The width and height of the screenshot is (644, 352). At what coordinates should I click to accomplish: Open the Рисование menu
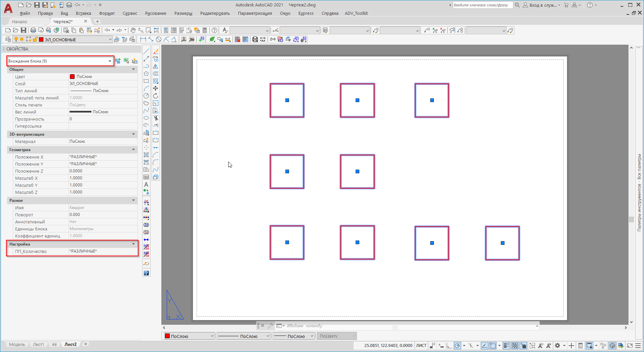pyautogui.click(x=156, y=13)
